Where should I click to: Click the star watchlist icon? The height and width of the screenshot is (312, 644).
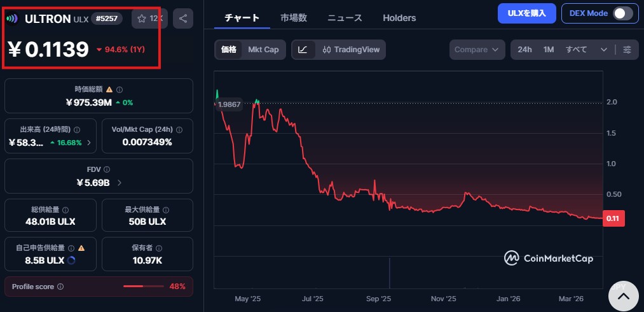(x=143, y=18)
